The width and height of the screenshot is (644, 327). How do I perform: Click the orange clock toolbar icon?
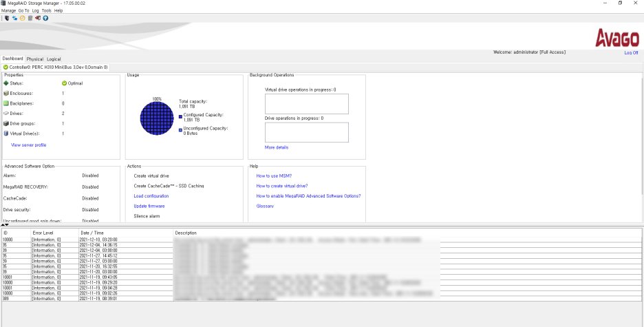[x=23, y=18]
